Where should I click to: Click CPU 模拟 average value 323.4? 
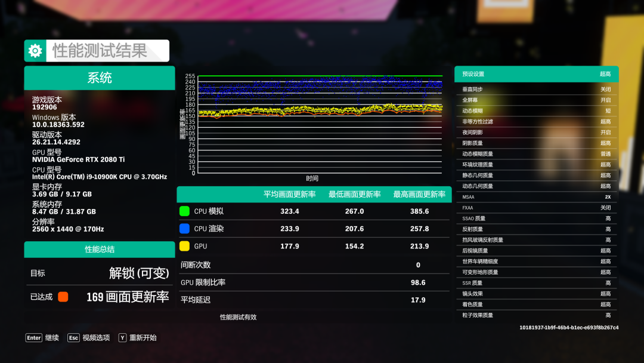[x=290, y=211]
